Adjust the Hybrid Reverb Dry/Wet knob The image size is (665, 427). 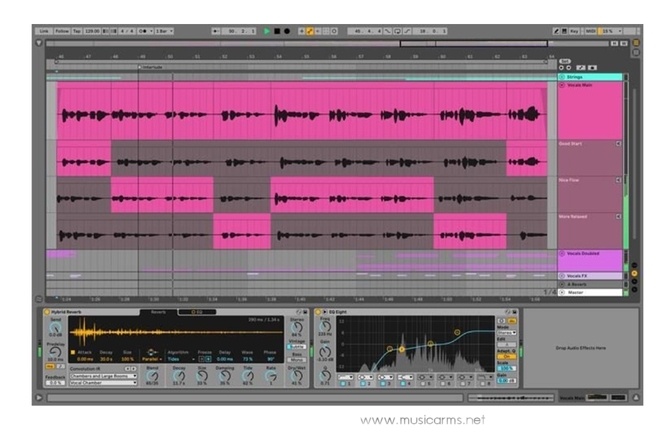point(298,374)
